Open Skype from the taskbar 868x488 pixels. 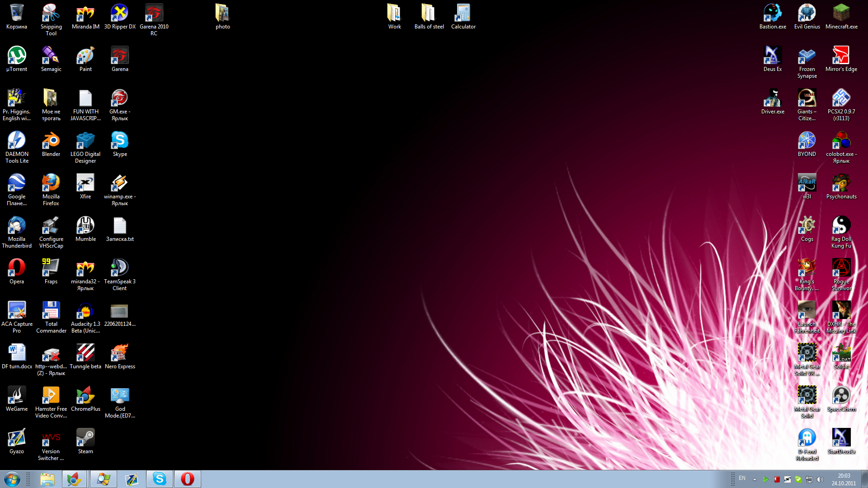(x=160, y=479)
